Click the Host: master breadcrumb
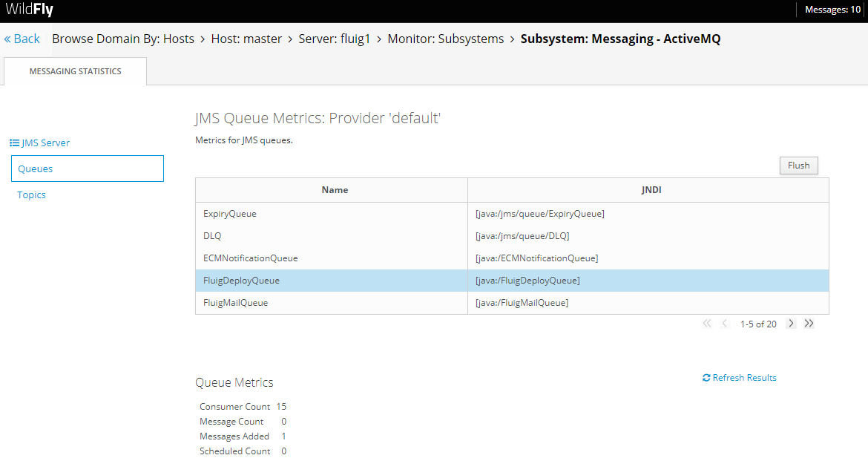Image resolution: width=868 pixels, height=458 pixels. pyautogui.click(x=246, y=39)
